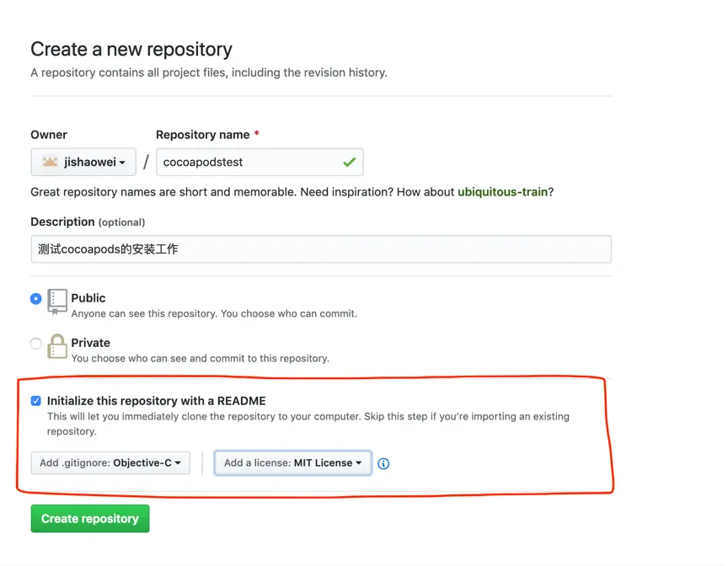The height and width of the screenshot is (566, 728).
Task: Click the "Repository name" field label
Action: click(x=202, y=135)
